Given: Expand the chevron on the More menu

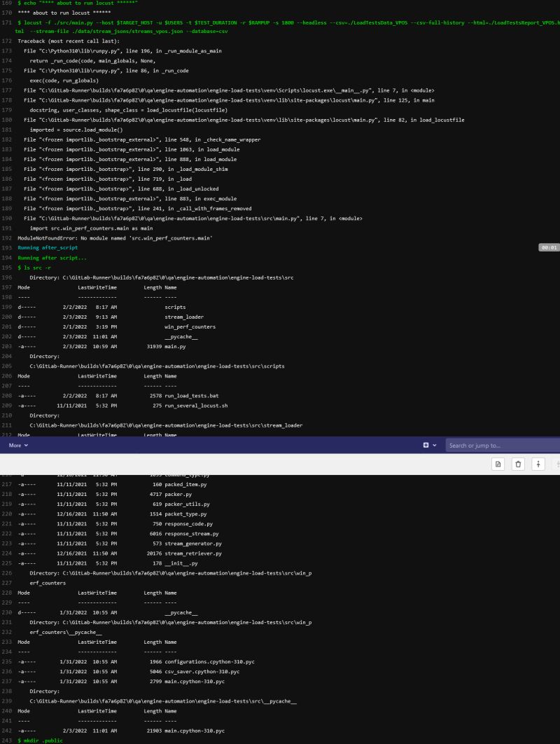Looking at the screenshot, I should 25,445.
